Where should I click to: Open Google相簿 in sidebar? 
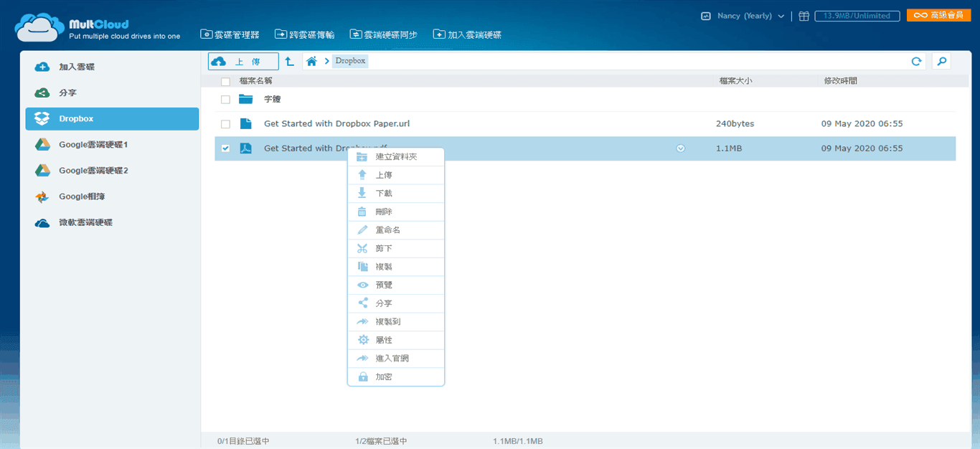pos(112,197)
